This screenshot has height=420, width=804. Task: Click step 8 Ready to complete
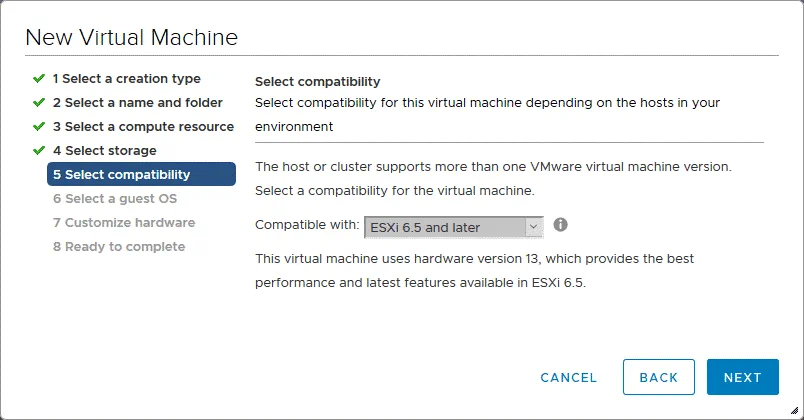[x=118, y=246]
